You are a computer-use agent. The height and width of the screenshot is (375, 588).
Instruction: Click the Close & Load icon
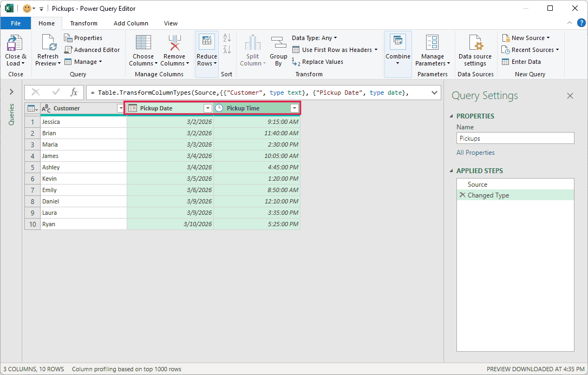click(x=15, y=43)
